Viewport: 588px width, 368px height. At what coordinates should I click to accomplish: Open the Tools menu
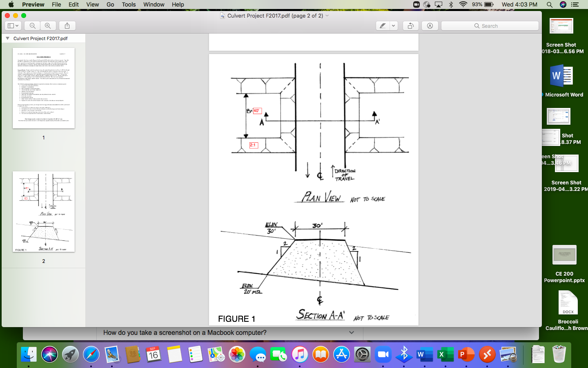click(x=129, y=4)
